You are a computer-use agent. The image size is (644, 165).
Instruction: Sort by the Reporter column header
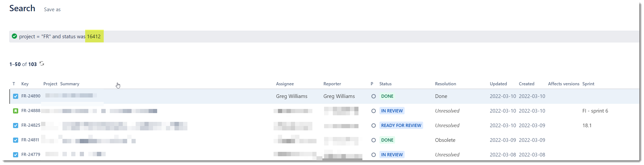(x=332, y=84)
